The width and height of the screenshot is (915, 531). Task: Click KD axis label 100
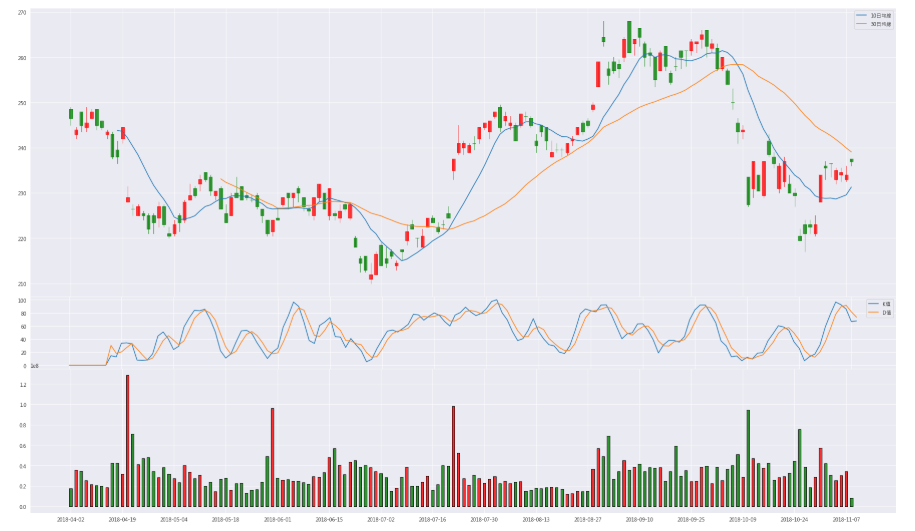click(22, 301)
